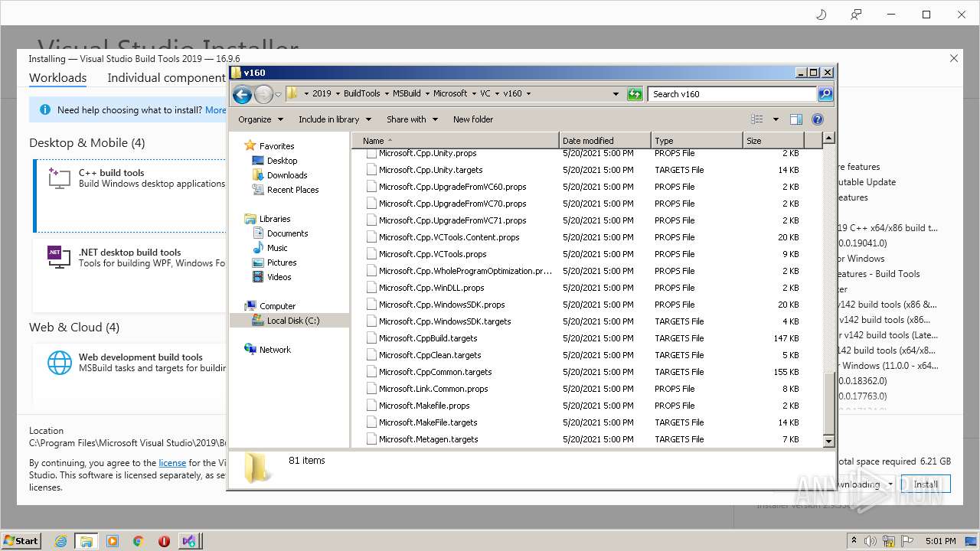Select C++ build tools workload
Image resolution: width=980 pixels, height=551 pixels.
click(x=130, y=195)
